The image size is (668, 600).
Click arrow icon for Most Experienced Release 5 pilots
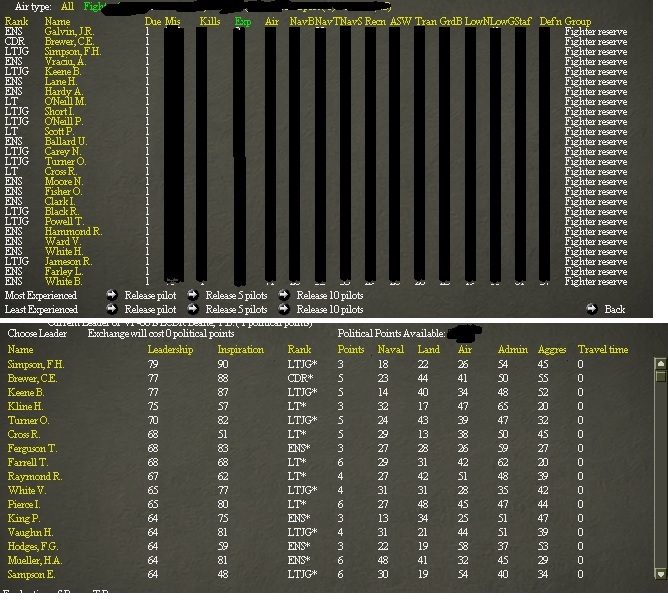[x=193, y=295]
